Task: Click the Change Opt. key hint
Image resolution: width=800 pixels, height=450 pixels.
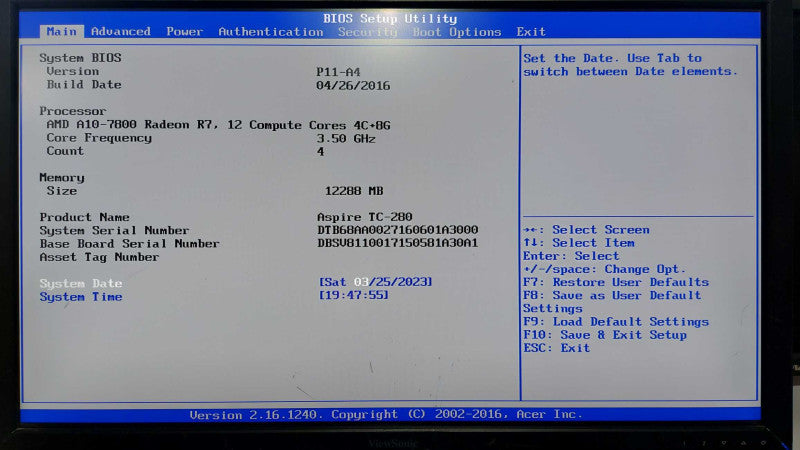Action: click(605, 269)
